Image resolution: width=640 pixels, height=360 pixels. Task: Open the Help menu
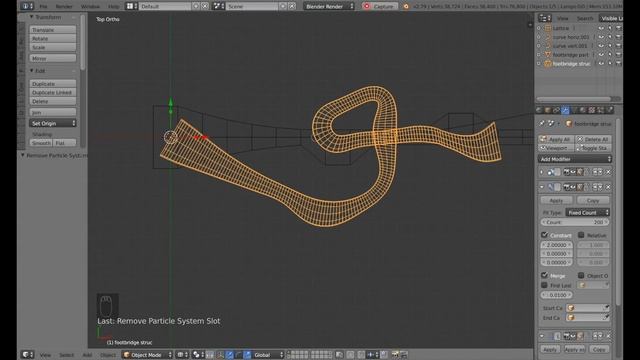[114, 7]
